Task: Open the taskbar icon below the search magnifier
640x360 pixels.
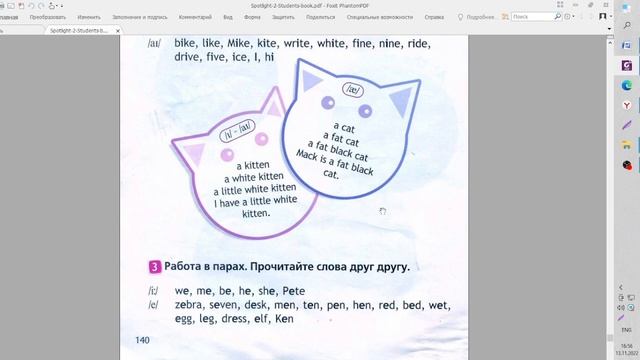Action: [x=627, y=45]
